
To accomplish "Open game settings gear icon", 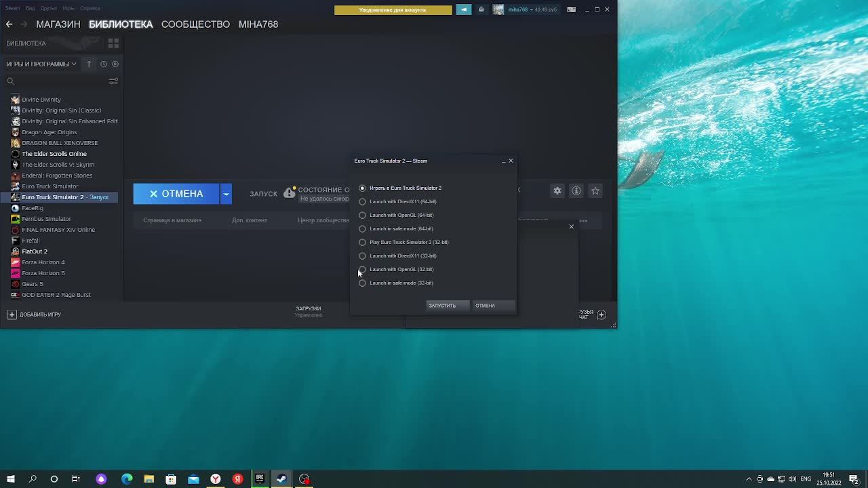I will [557, 191].
